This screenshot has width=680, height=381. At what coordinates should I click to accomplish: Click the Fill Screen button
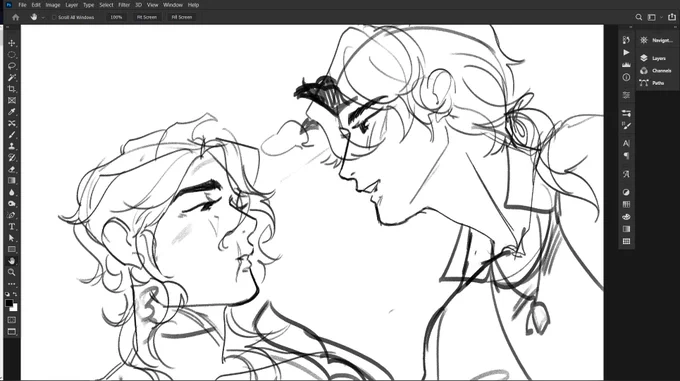(x=182, y=17)
